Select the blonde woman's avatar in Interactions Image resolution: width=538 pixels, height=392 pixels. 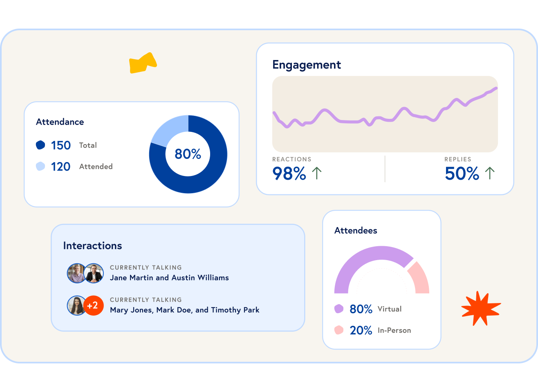coord(76,273)
